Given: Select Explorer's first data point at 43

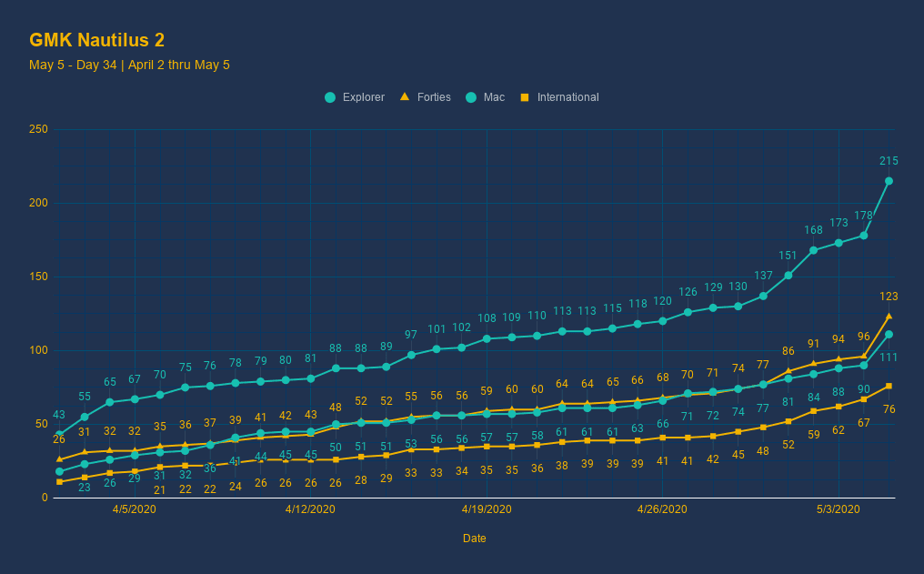Looking at the screenshot, I should click(59, 434).
